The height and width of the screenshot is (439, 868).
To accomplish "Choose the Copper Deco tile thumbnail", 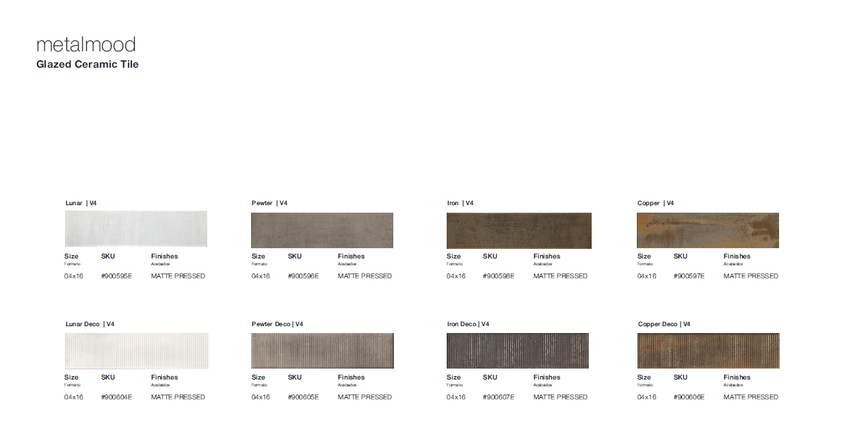I will 708,351.
